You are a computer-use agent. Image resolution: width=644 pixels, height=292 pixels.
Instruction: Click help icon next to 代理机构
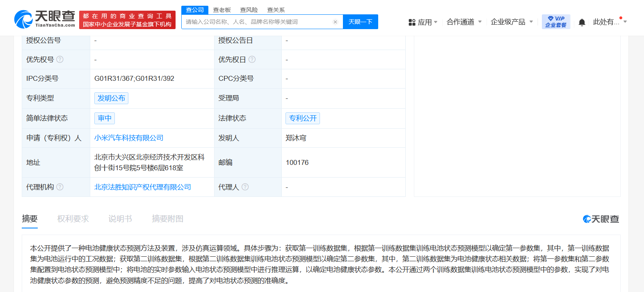pos(60,187)
